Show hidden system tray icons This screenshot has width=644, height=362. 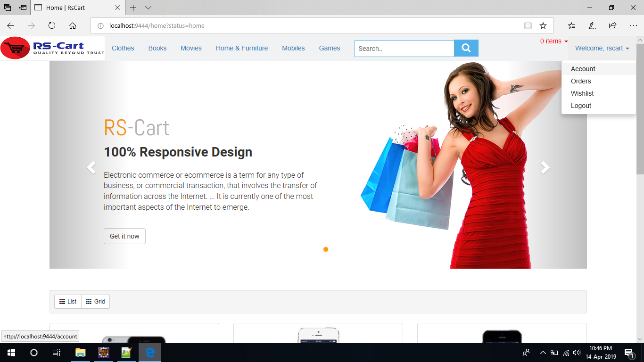pos(543,353)
